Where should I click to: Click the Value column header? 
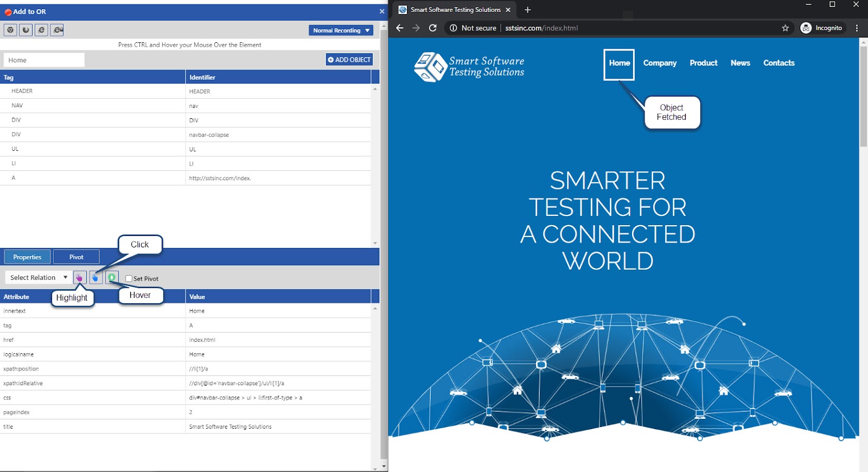click(x=278, y=296)
